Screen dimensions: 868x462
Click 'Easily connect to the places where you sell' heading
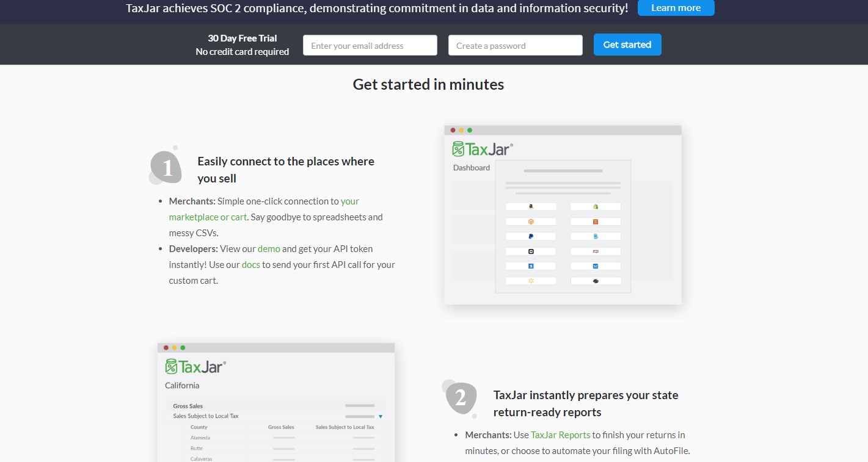(x=286, y=170)
